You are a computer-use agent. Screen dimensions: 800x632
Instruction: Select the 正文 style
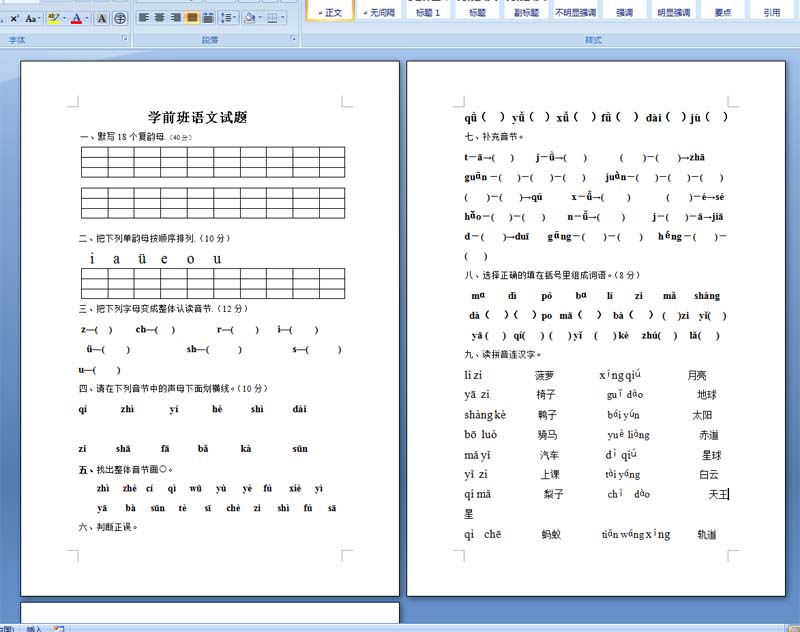click(x=330, y=10)
